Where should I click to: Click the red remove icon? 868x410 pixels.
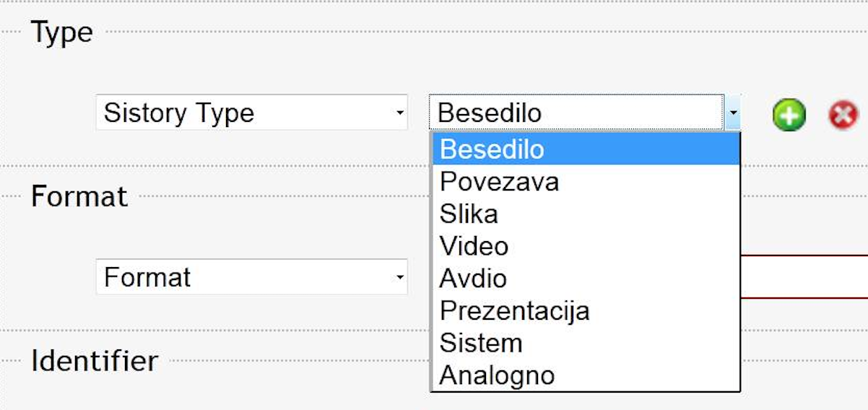coord(843,115)
